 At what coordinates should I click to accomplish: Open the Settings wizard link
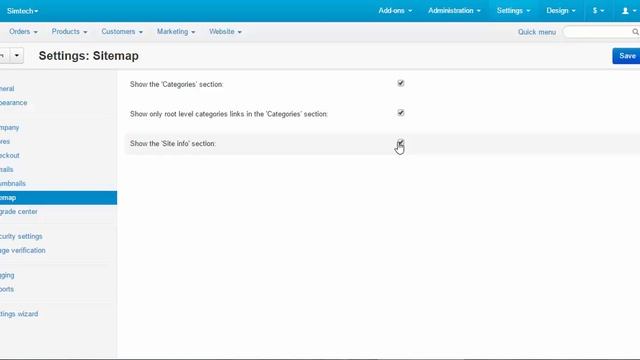[x=19, y=314]
